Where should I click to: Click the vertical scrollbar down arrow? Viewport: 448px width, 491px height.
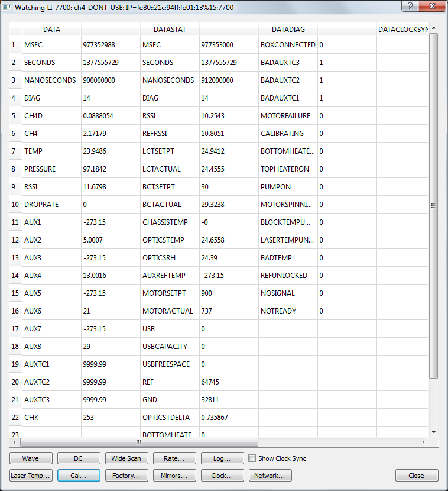click(x=434, y=432)
